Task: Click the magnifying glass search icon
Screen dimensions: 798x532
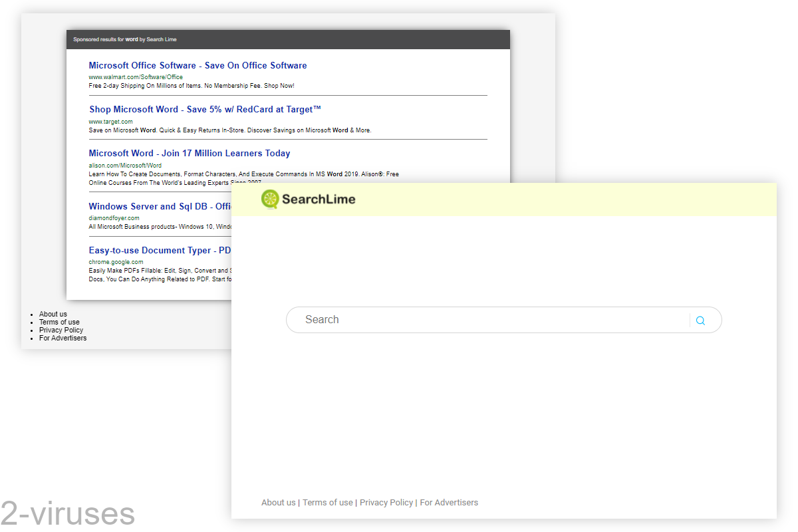Action: click(700, 320)
